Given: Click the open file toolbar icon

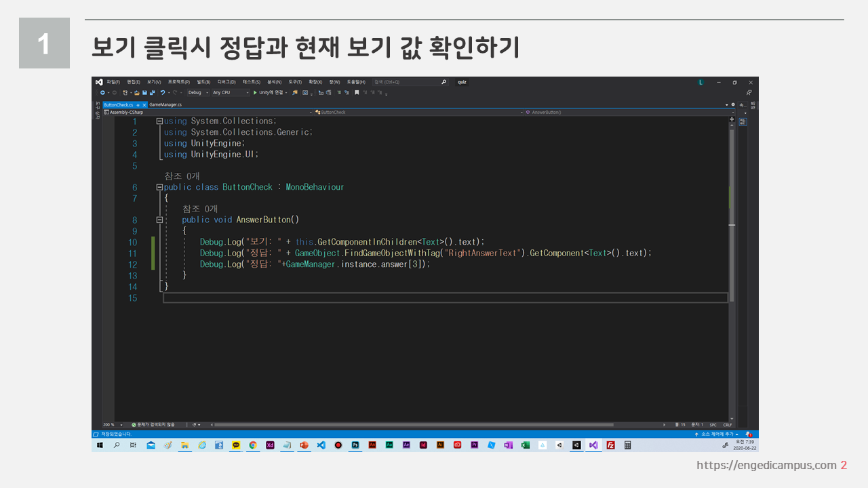Looking at the screenshot, I should [x=137, y=93].
